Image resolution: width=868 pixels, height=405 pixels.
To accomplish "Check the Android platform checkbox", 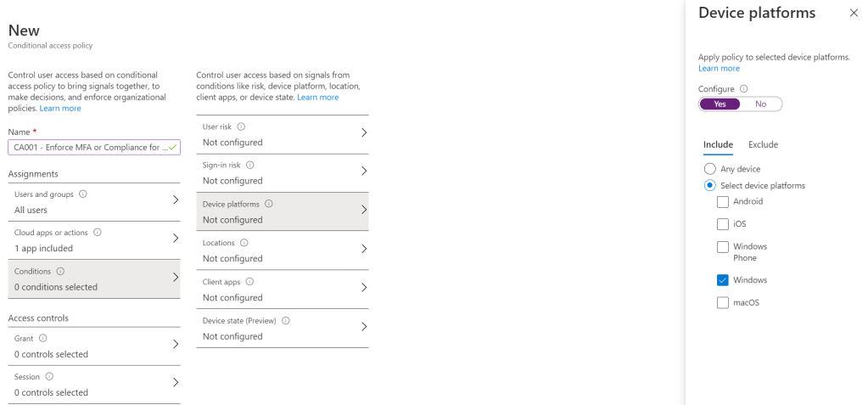I will [x=723, y=202].
